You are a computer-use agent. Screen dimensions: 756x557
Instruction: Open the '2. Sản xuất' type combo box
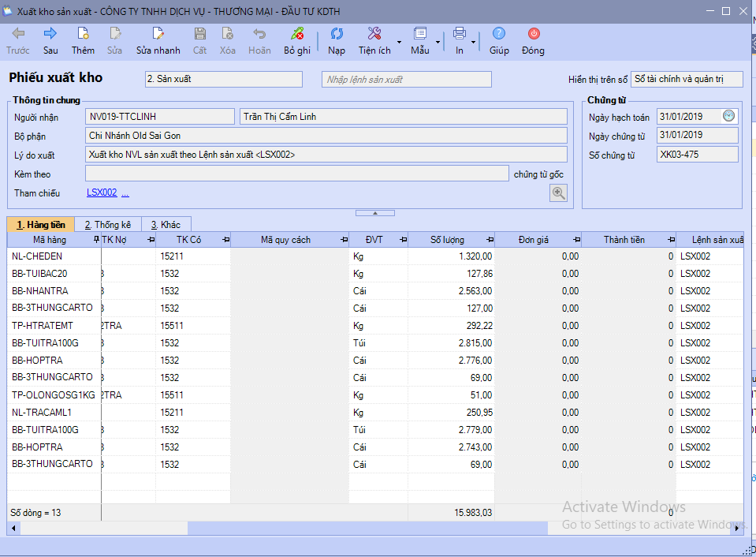(x=224, y=79)
